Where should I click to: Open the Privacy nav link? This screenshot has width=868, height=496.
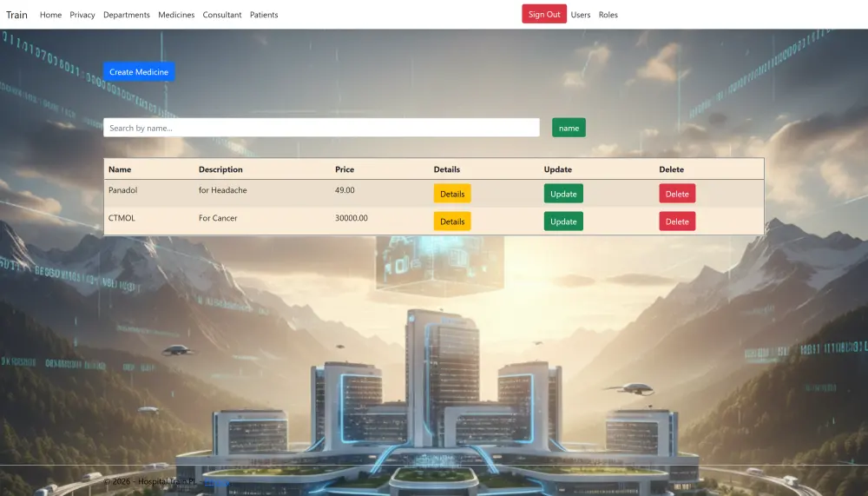pos(82,15)
